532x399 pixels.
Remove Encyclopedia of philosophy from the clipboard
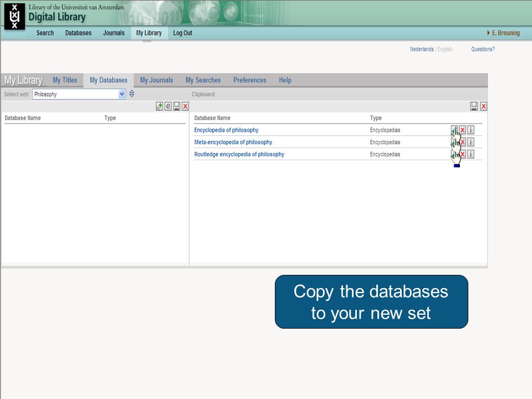click(462, 130)
